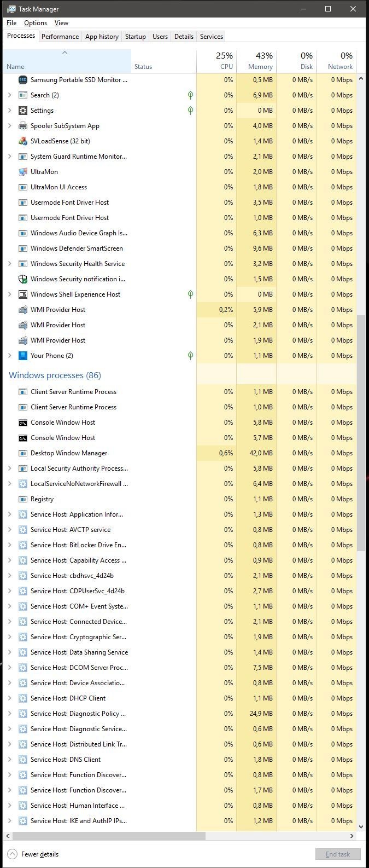Viewport: 369px width, 868px height.
Task: Select the Usermode Font Driver Host row with 3,5 MB
Action: point(180,202)
